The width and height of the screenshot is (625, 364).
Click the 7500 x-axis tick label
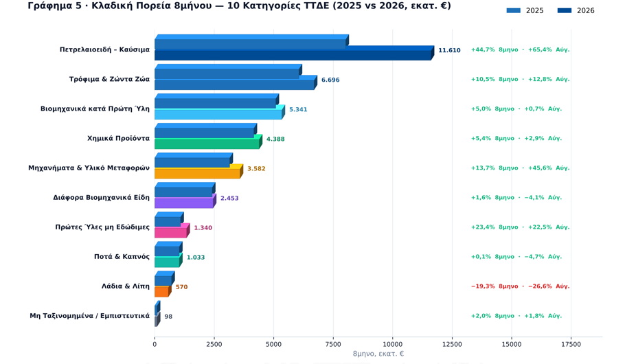tap(333, 345)
